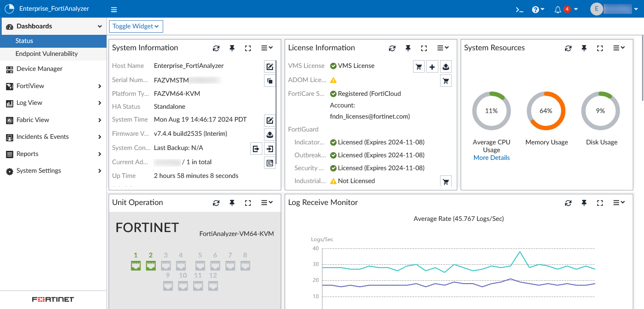
Task: Click the 'Standalone' HA Status value
Action: click(170, 107)
